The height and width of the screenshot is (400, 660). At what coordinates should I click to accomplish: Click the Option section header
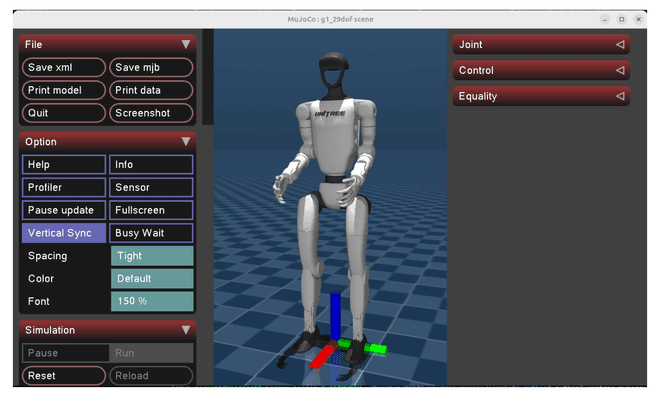pyautogui.click(x=107, y=141)
